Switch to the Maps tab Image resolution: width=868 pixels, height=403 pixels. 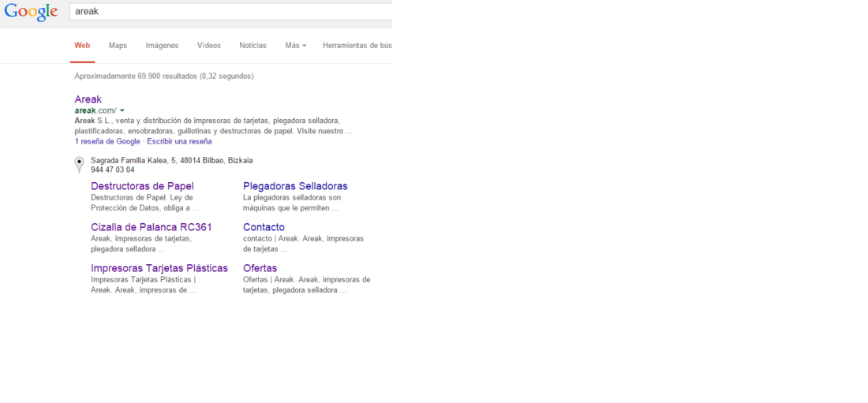coord(118,46)
